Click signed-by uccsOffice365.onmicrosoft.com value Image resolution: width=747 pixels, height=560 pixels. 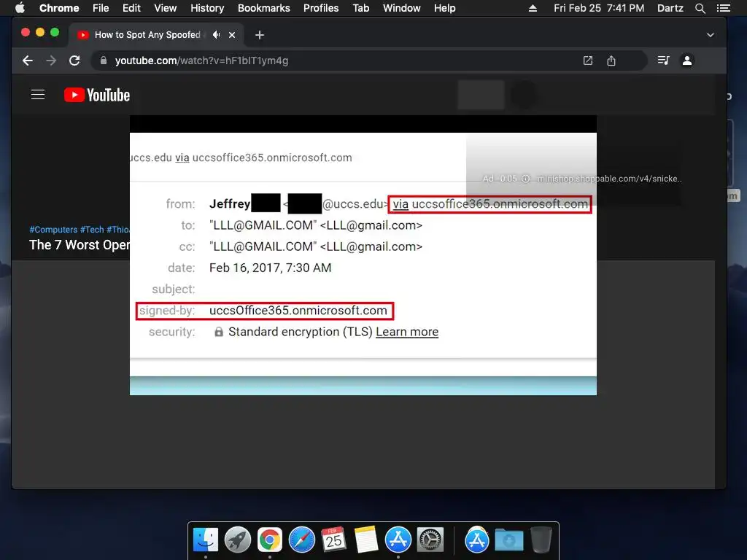tap(298, 311)
